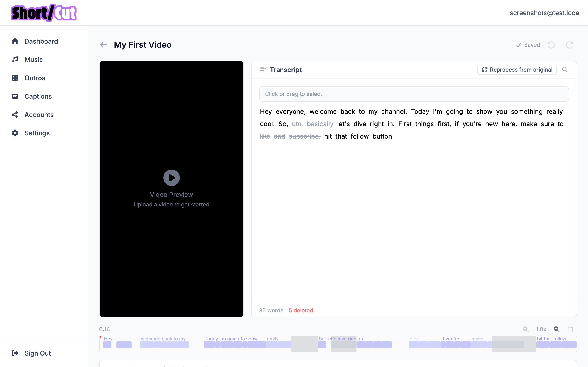The height and width of the screenshot is (367, 588).
Task: Click the back arrow next to My First Video
Action: click(104, 45)
